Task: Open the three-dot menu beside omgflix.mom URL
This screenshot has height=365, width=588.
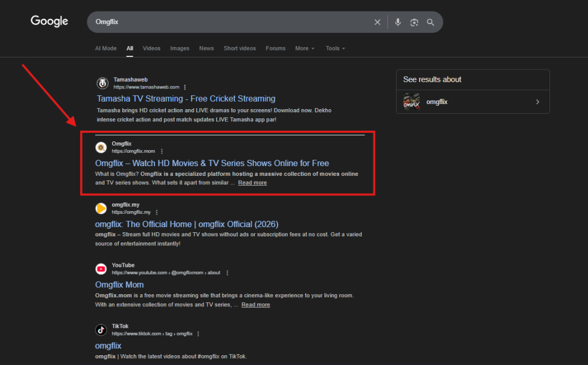Action: (x=161, y=151)
